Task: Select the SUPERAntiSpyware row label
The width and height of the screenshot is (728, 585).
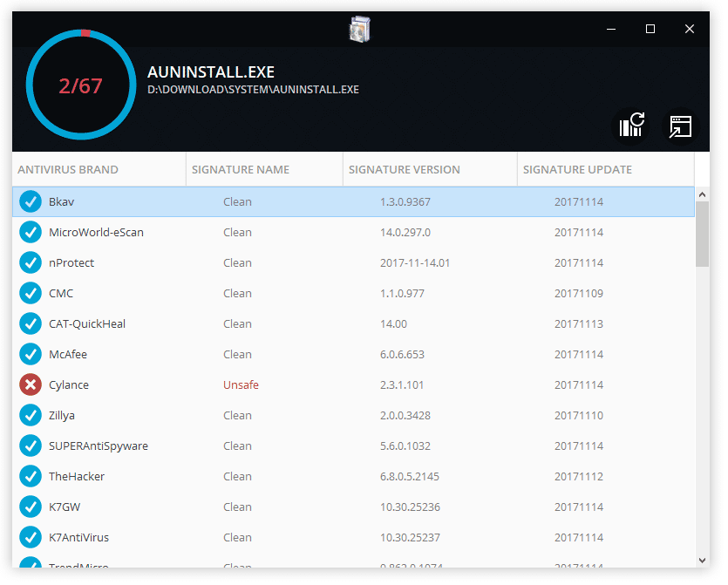Action: (99, 446)
